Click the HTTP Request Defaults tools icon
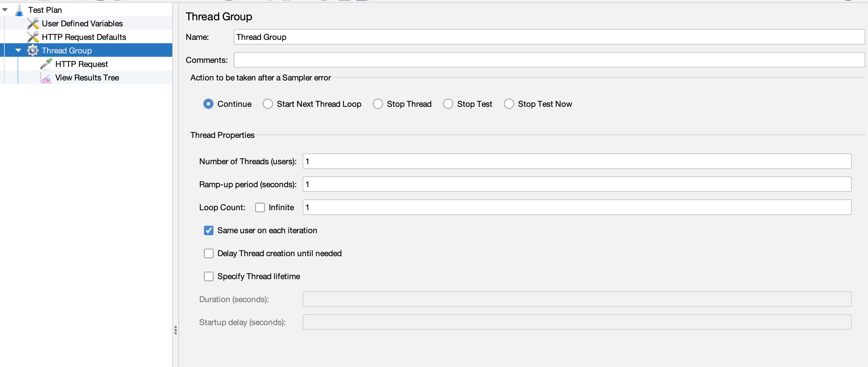 coord(33,37)
